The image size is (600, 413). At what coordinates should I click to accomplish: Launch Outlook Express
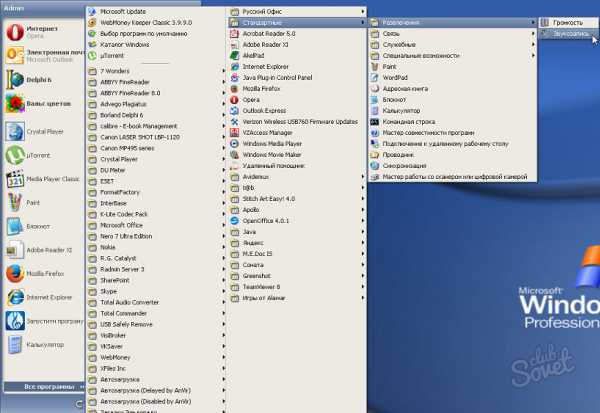297,111
